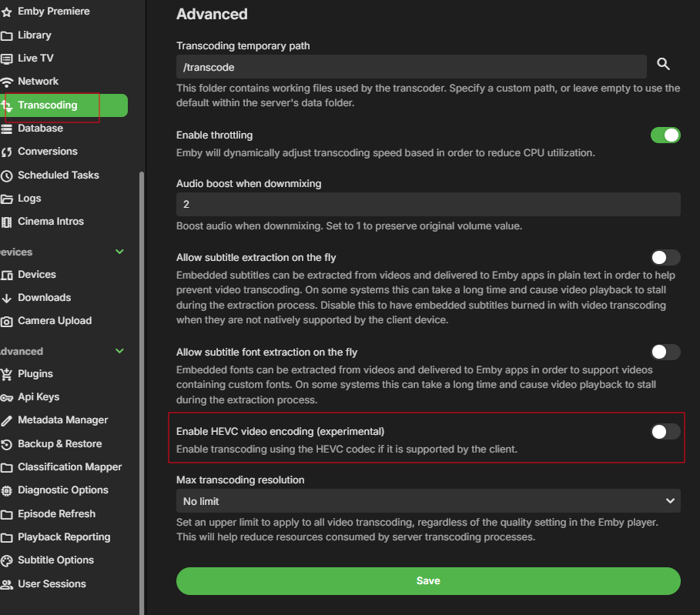Collapse the Devices sidebar section
The width and height of the screenshot is (700, 615).
[119, 252]
